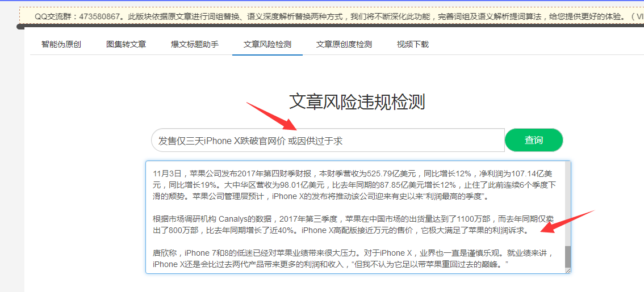Switch to the 图集转文章 tab
644x292 pixels.
(x=126, y=44)
